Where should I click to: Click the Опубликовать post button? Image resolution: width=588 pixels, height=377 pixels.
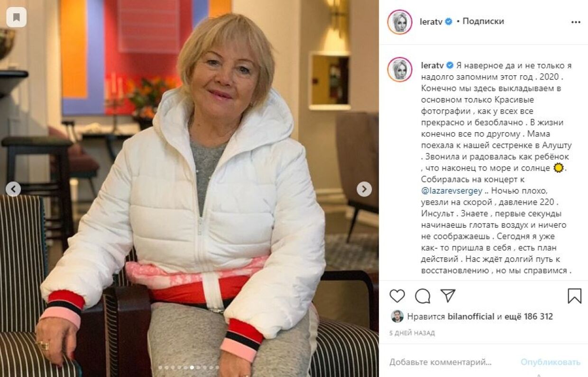point(551,362)
